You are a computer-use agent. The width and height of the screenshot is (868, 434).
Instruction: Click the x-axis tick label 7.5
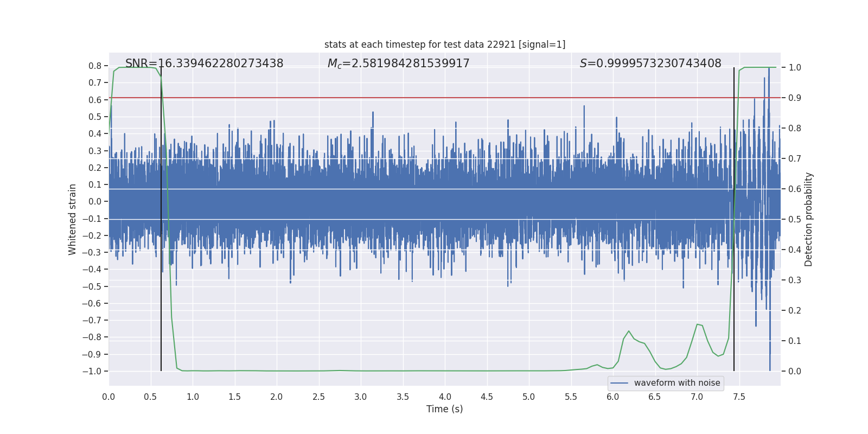pos(739,397)
